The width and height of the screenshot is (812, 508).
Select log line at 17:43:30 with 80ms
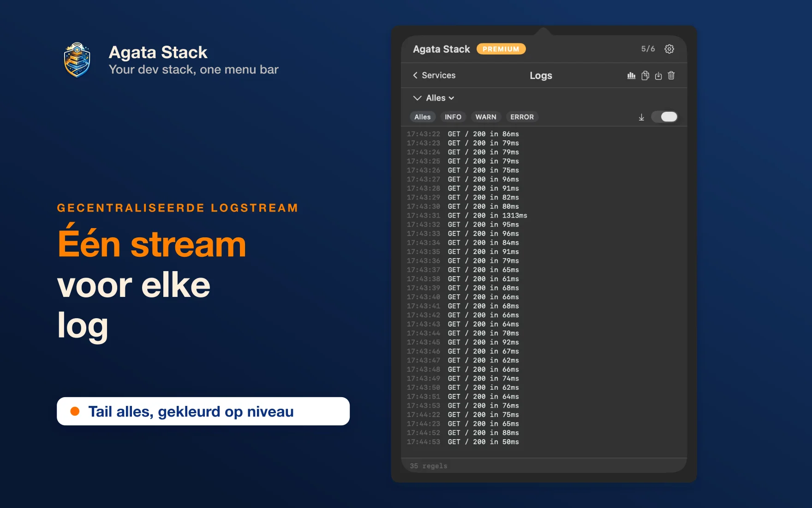tap(463, 206)
